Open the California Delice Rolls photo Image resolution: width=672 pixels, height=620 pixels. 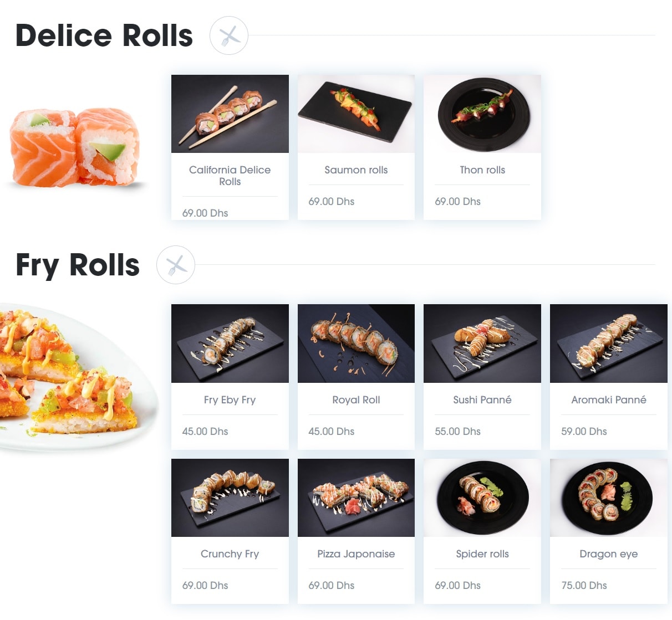click(230, 114)
